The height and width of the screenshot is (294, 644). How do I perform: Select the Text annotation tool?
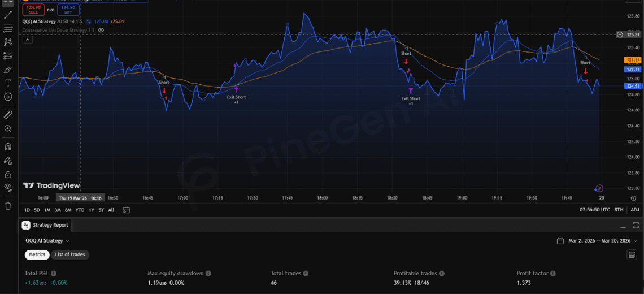tap(8, 83)
